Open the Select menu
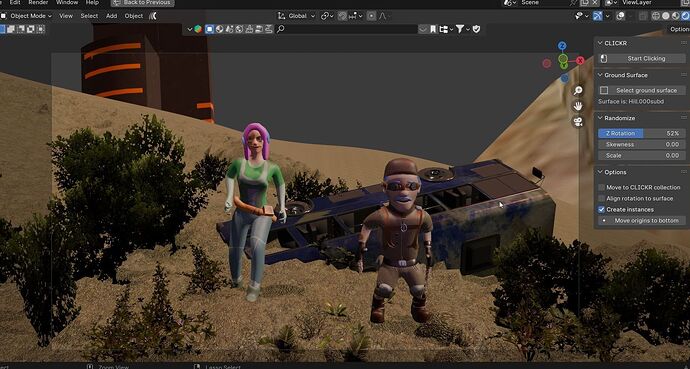 89,16
